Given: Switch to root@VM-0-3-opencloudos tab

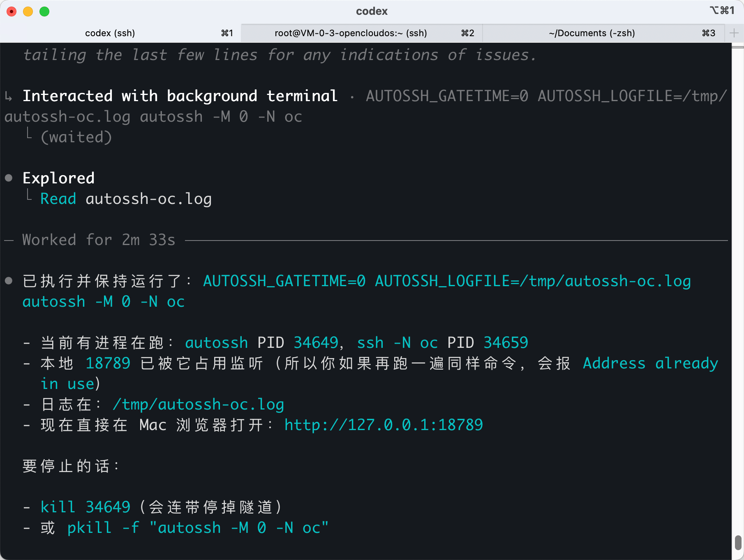Looking at the screenshot, I should coord(351,33).
